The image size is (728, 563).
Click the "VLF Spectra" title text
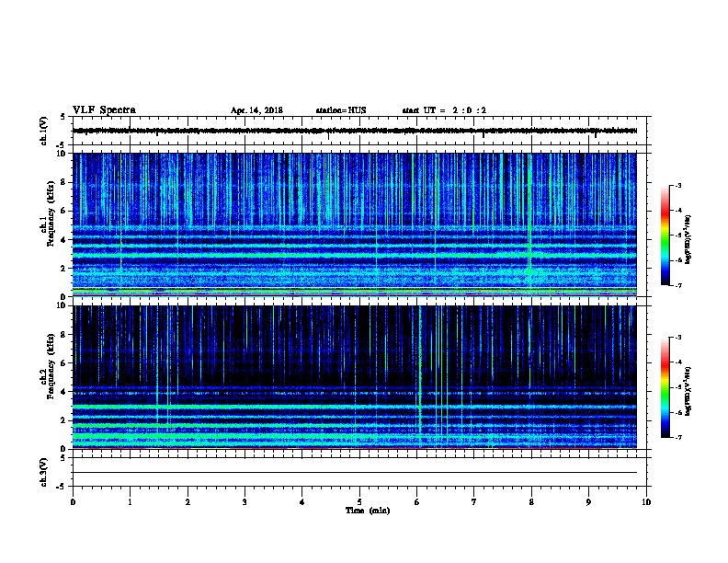[104, 109]
